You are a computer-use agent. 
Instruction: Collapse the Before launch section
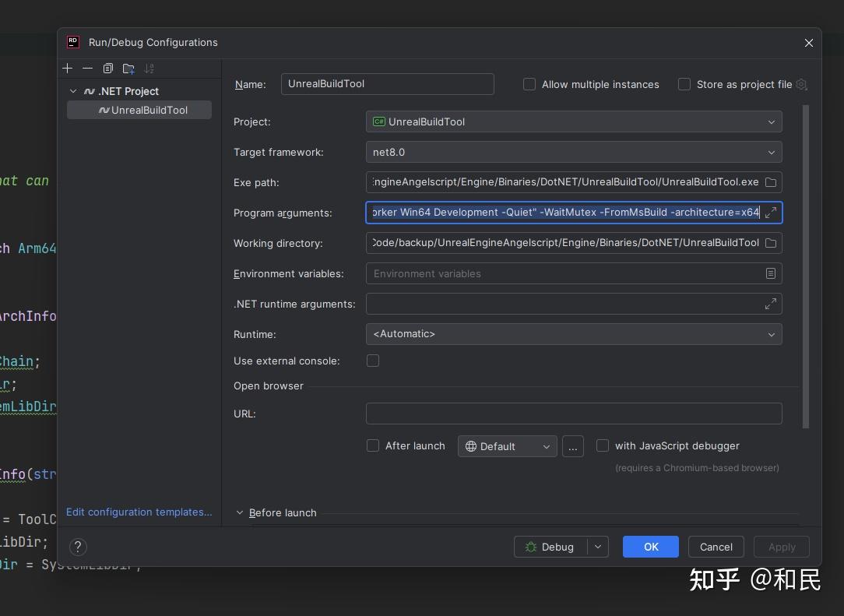coord(240,512)
